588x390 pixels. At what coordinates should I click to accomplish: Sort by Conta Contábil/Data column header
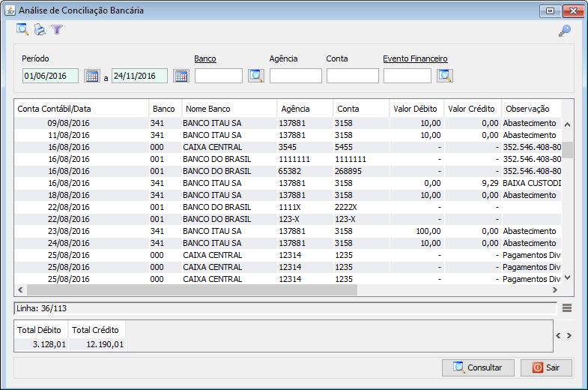(82, 109)
